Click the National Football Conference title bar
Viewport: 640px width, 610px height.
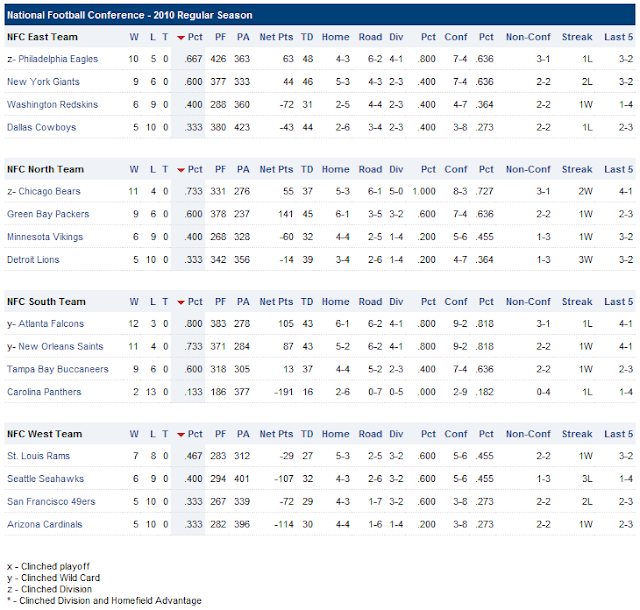click(320, 15)
